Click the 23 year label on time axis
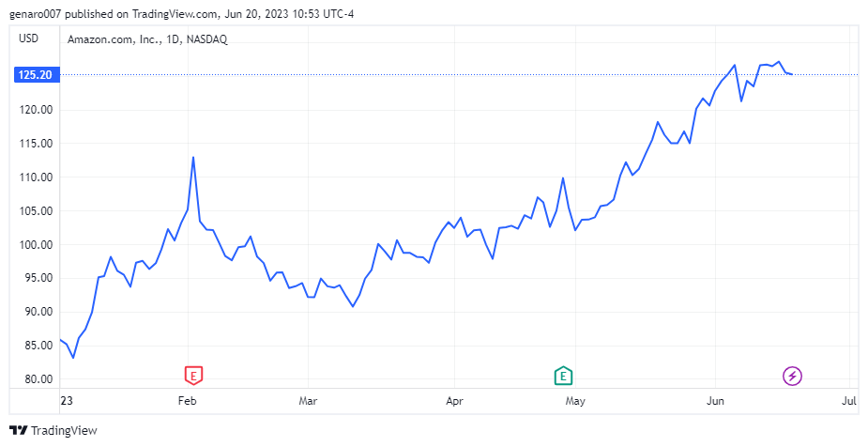The height and width of the screenshot is (447, 868). pos(67,401)
